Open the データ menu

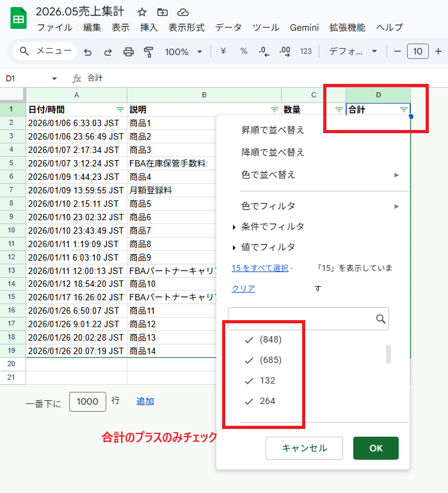[x=228, y=28]
